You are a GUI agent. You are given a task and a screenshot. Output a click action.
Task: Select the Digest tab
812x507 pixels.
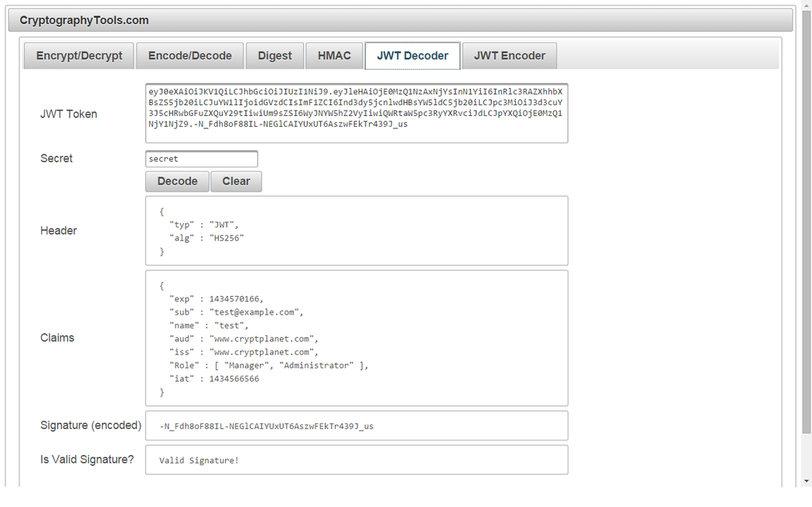point(275,56)
